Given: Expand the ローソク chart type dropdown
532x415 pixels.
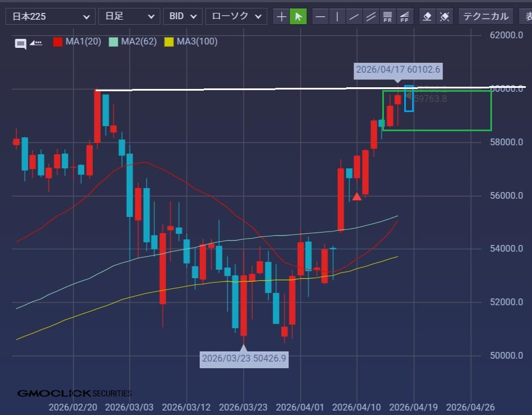Looking at the screenshot, I should 236,16.
